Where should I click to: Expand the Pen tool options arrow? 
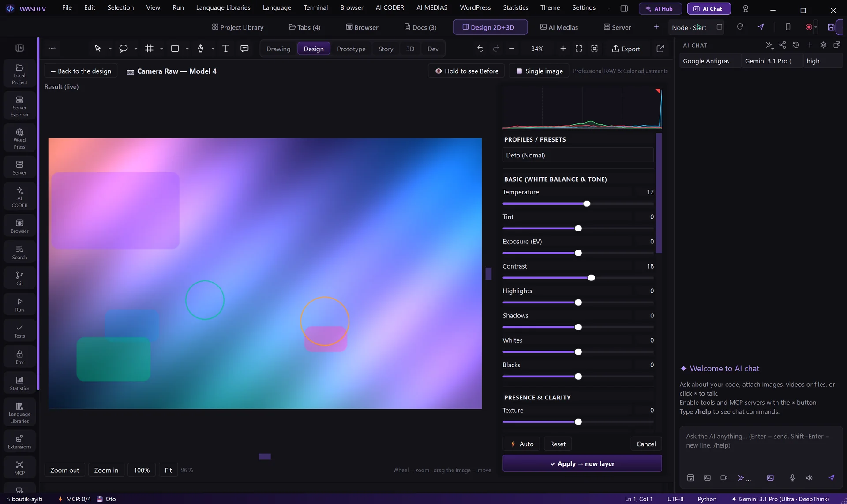(x=213, y=49)
